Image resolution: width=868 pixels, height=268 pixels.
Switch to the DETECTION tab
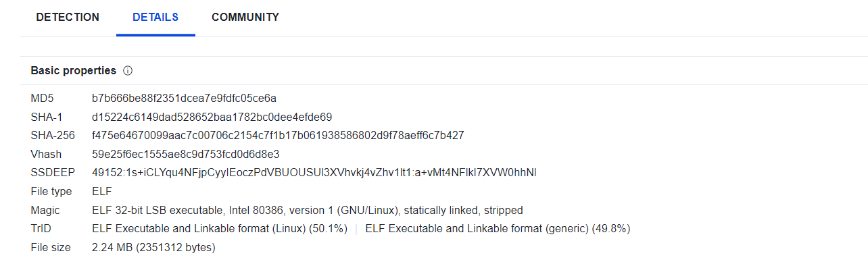[x=68, y=18]
